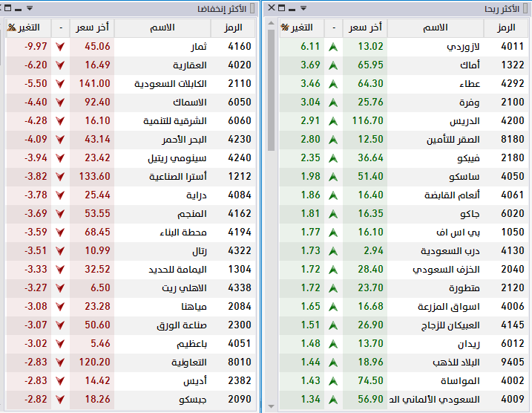Sort losers by الرمز column header
Viewport: 532px width, 413px height.
(233, 27)
